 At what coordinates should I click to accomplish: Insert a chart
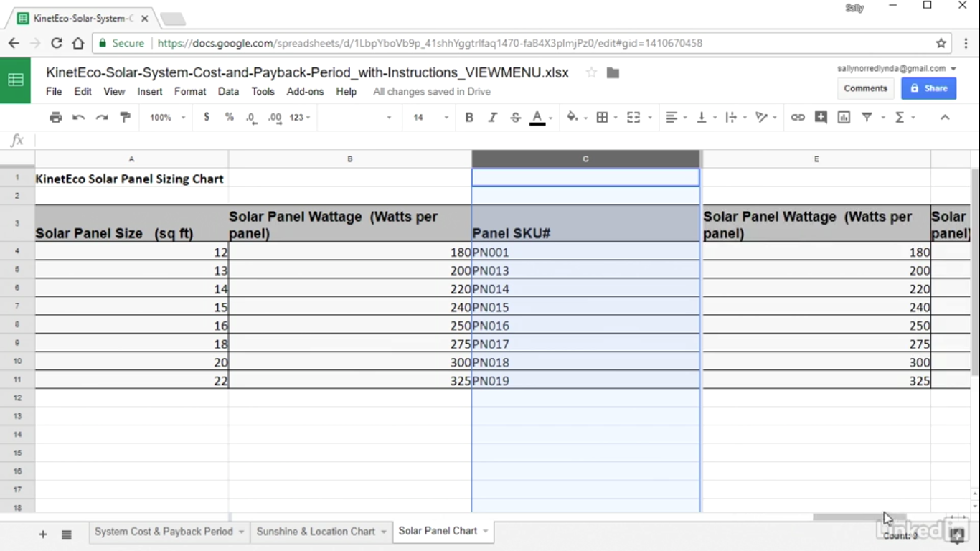coord(844,117)
